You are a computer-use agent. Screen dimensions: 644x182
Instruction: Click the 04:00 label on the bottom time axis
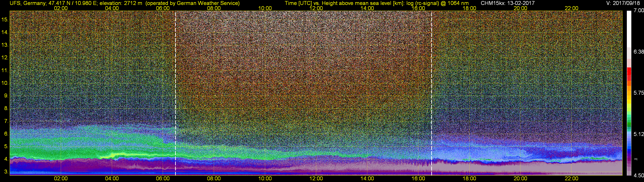(x=112, y=179)
